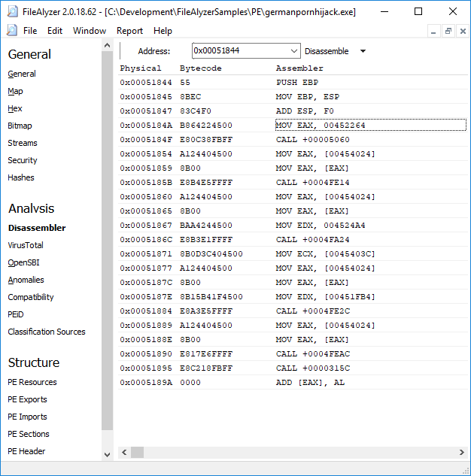The image size is (471, 476).
Task: Click the horizontal scrollbar right arrow
Action: click(x=462, y=453)
